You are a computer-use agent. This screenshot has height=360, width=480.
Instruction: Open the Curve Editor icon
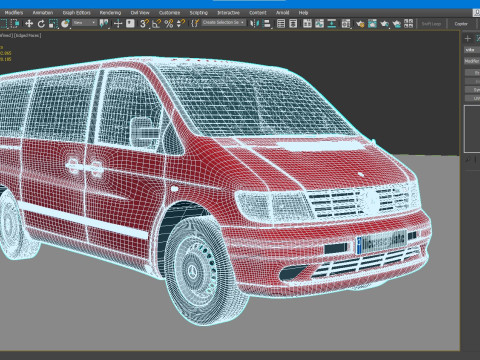click(319, 24)
